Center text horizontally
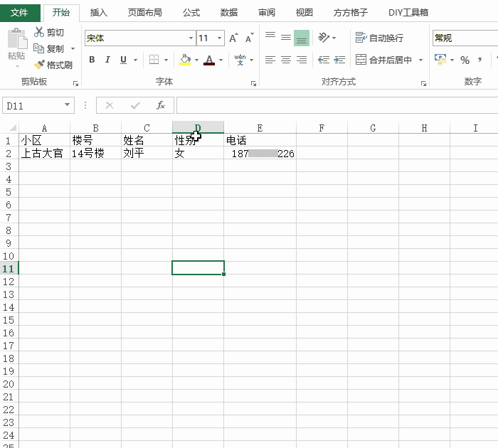The height and width of the screenshot is (448, 498). pyautogui.click(x=286, y=60)
